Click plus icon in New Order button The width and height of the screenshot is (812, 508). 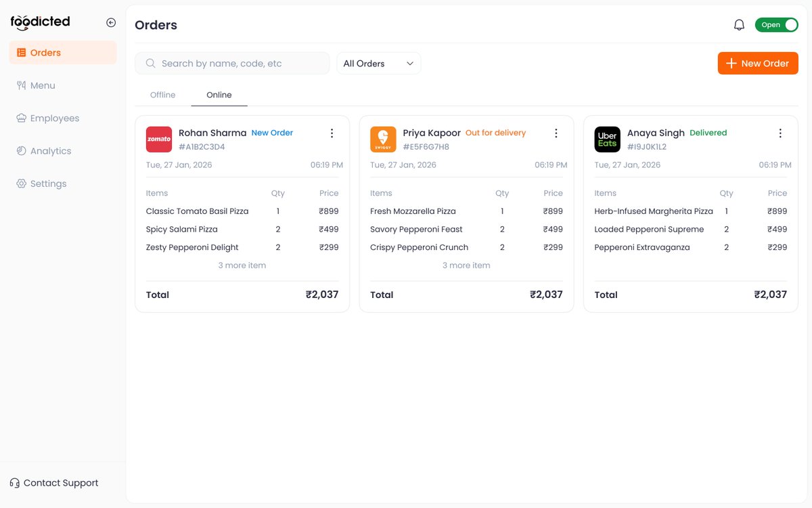(x=731, y=64)
